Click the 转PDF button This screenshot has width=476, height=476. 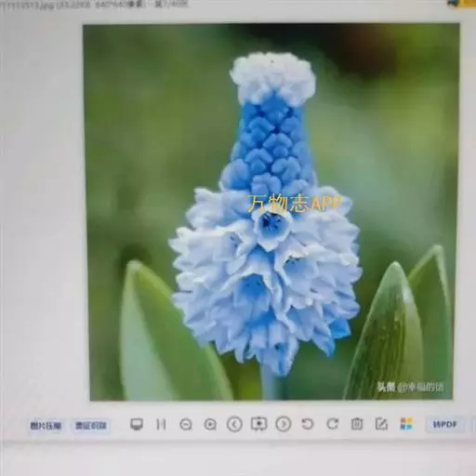(x=445, y=424)
